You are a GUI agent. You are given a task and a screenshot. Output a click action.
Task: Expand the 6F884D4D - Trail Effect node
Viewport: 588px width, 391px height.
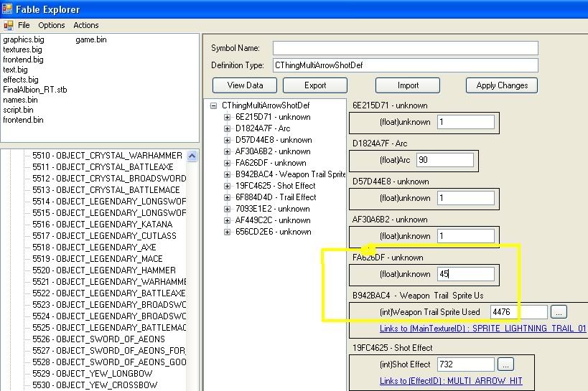tap(227, 197)
